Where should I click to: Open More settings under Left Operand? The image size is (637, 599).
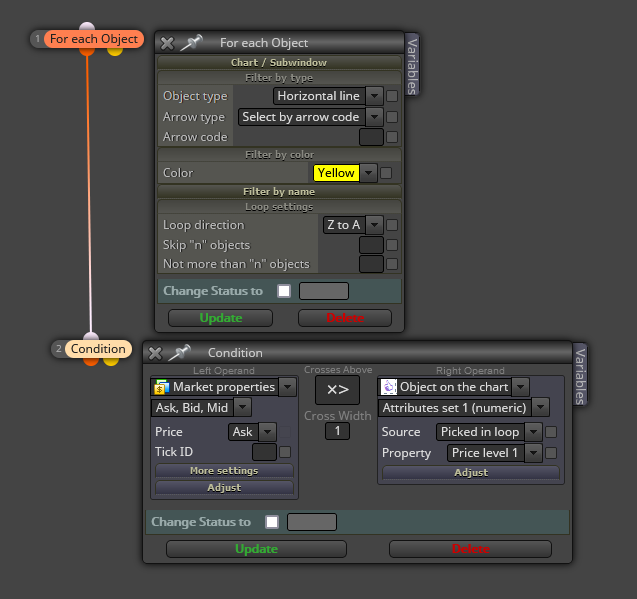pos(224,471)
